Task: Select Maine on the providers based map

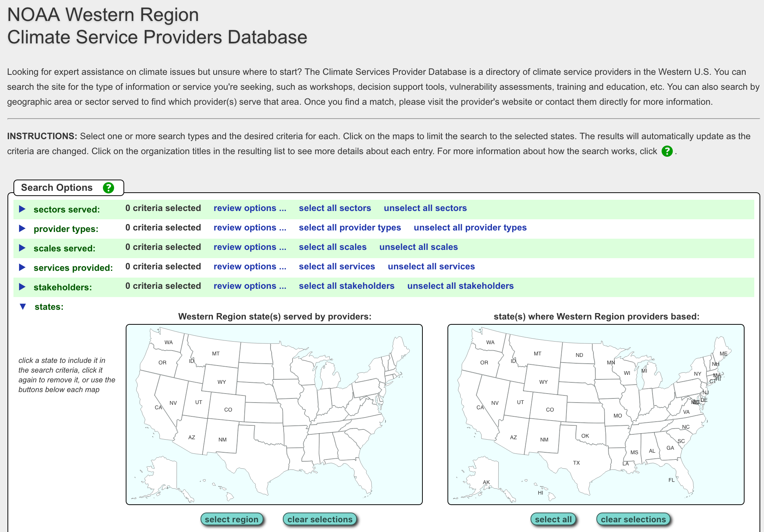Action: click(x=723, y=353)
